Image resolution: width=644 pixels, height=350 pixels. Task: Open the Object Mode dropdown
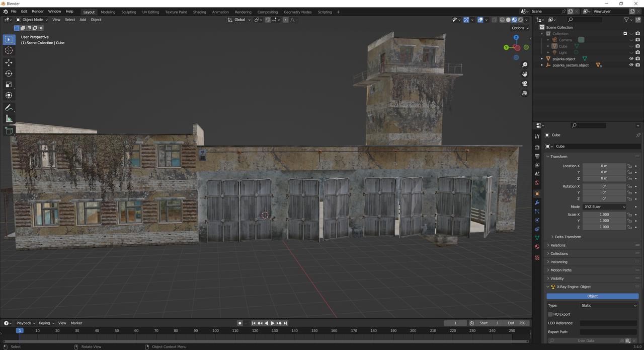pos(33,20)
